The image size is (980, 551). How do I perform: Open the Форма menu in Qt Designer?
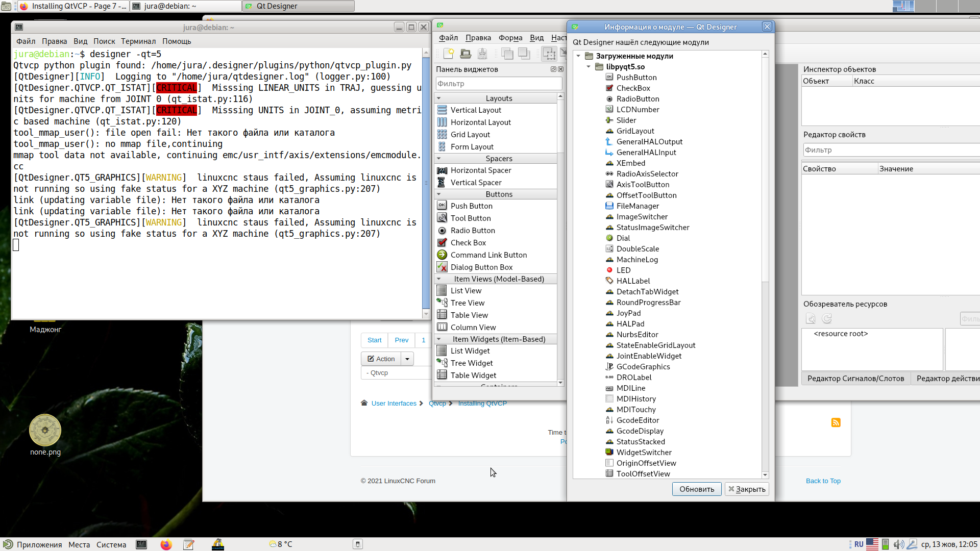[510, 38]
